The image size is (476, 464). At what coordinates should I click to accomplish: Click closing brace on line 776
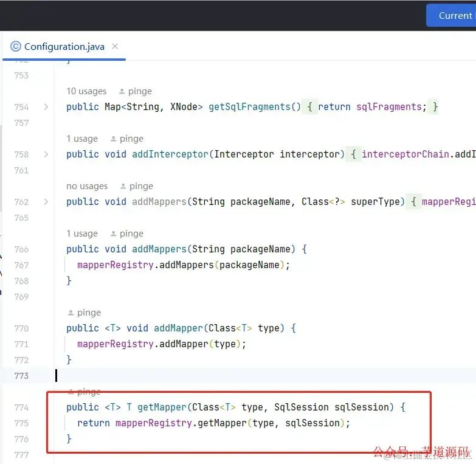coord(69,439)
